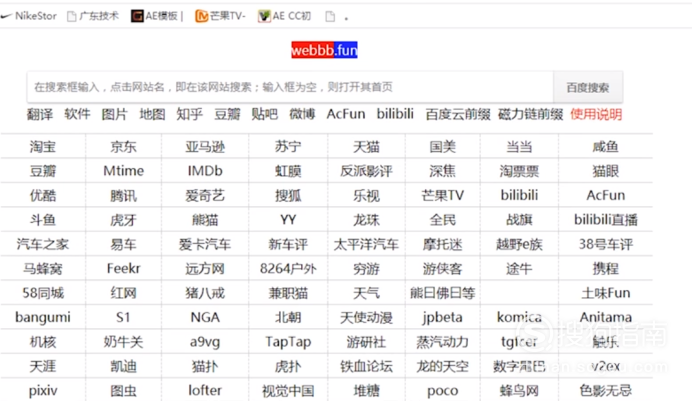Open the 天气 link
The width and height of the screenshot is (692, 401).
366,293
